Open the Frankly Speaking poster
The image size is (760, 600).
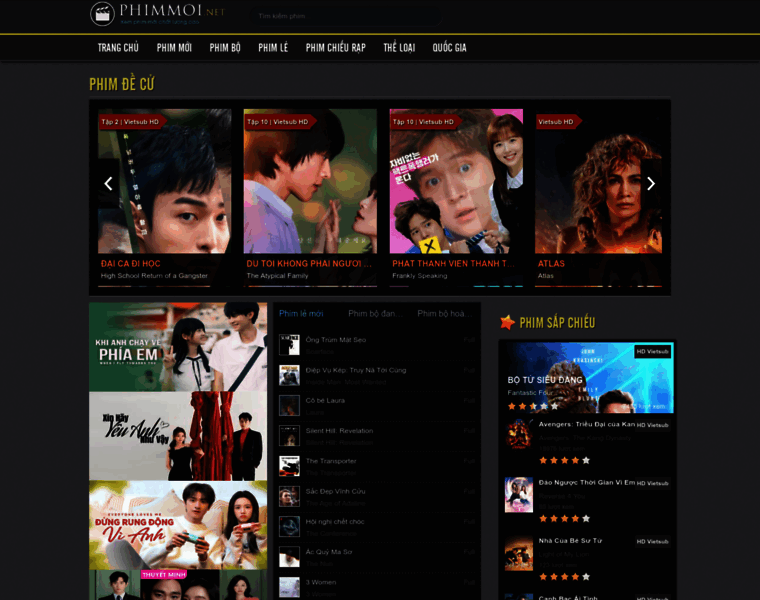456,181
